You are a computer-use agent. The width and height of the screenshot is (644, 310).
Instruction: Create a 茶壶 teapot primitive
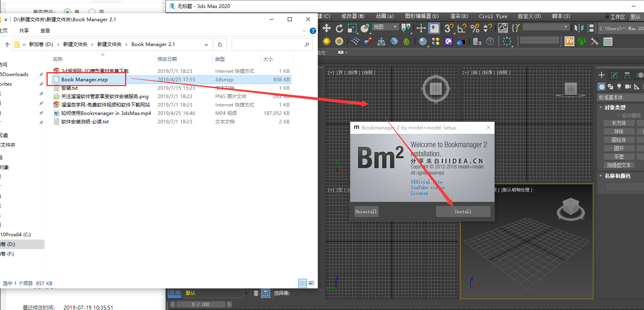point(619,157)
